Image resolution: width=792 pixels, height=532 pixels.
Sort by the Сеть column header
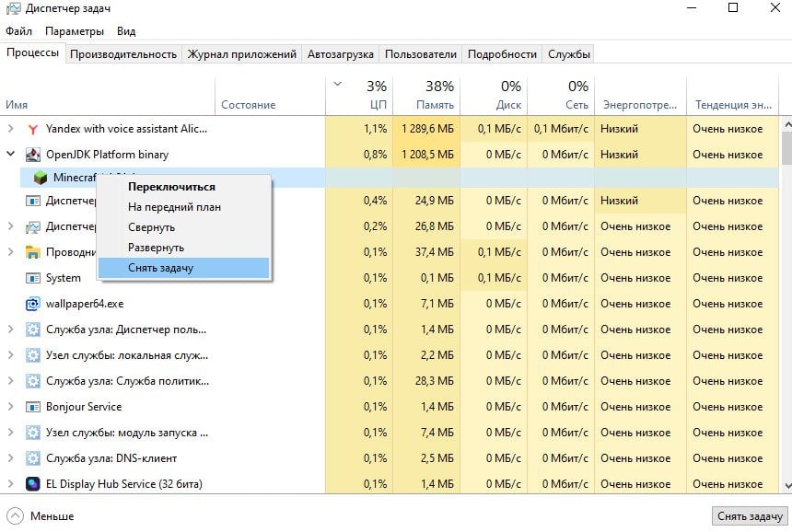[561, 96]
